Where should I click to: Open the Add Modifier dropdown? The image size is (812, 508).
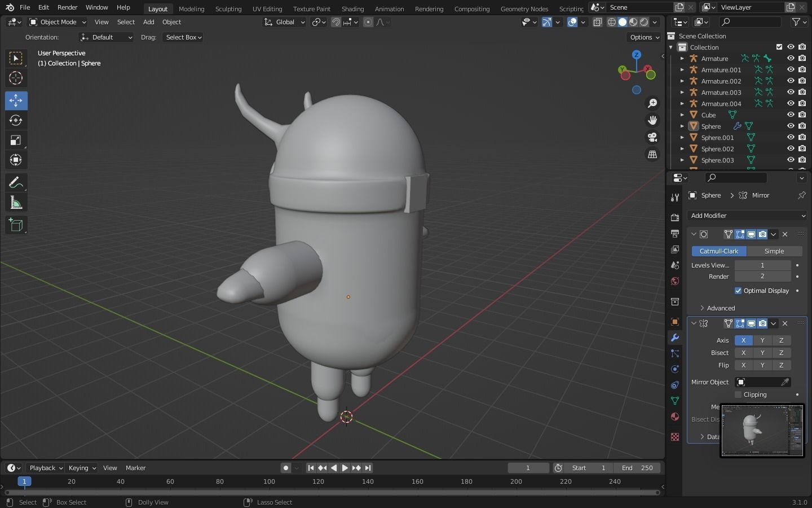(x=748, y=216)
